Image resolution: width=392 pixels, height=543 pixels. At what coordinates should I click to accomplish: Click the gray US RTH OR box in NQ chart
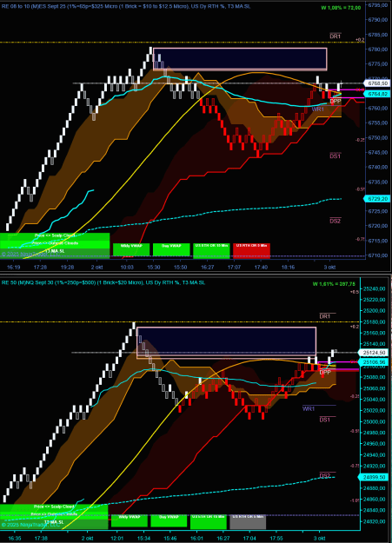[248, 521]
